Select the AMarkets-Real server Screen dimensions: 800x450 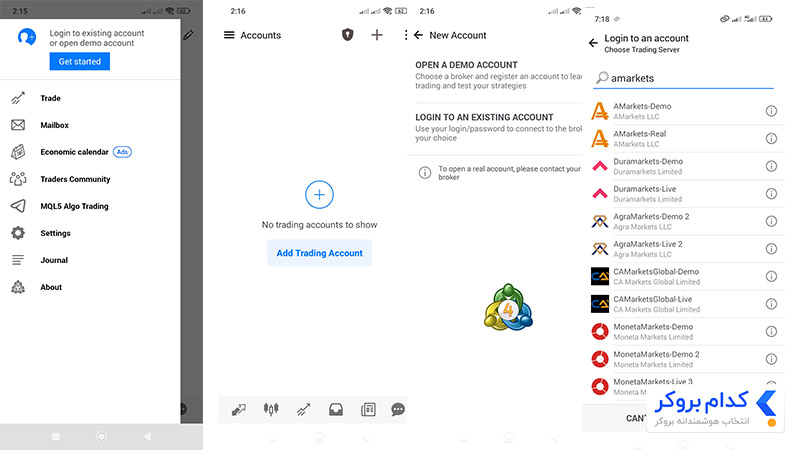pos(684,138)
